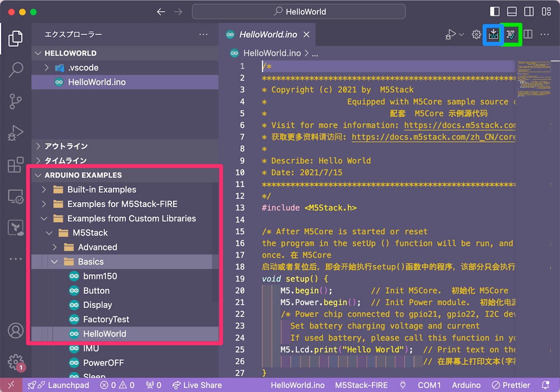The image size is (560, 392).
Task: Expand Examples for M5Stack-FIRE folder
Action: point(125,204)
